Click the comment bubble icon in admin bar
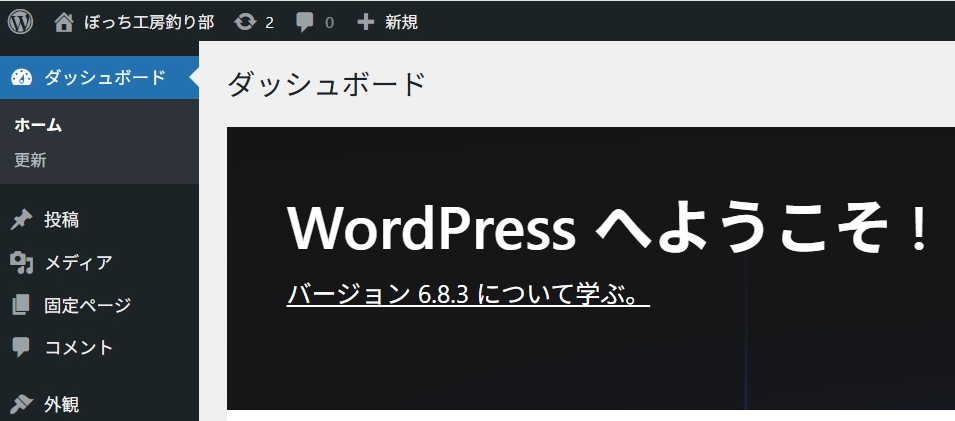The width and height of the screenshot is (955, 421). 306,21
